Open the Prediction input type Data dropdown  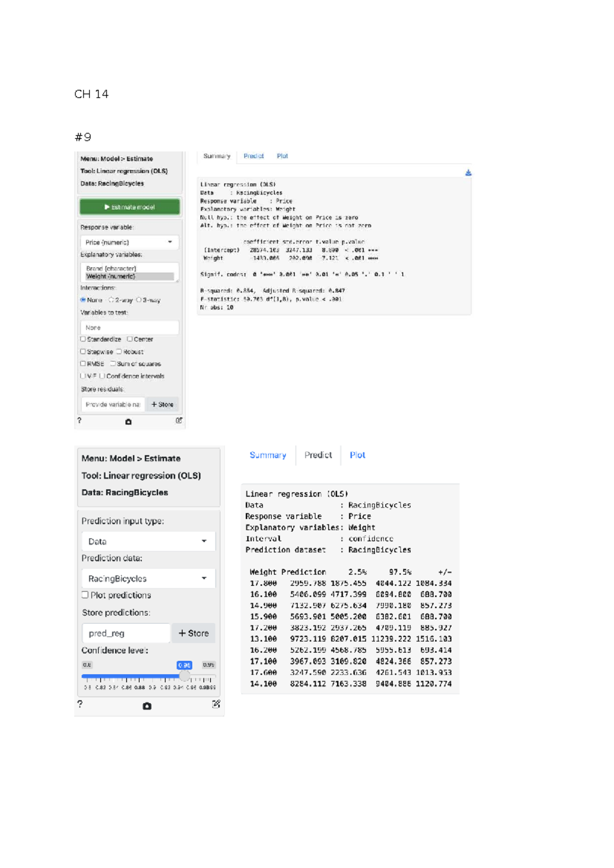(x=148, y=541)
